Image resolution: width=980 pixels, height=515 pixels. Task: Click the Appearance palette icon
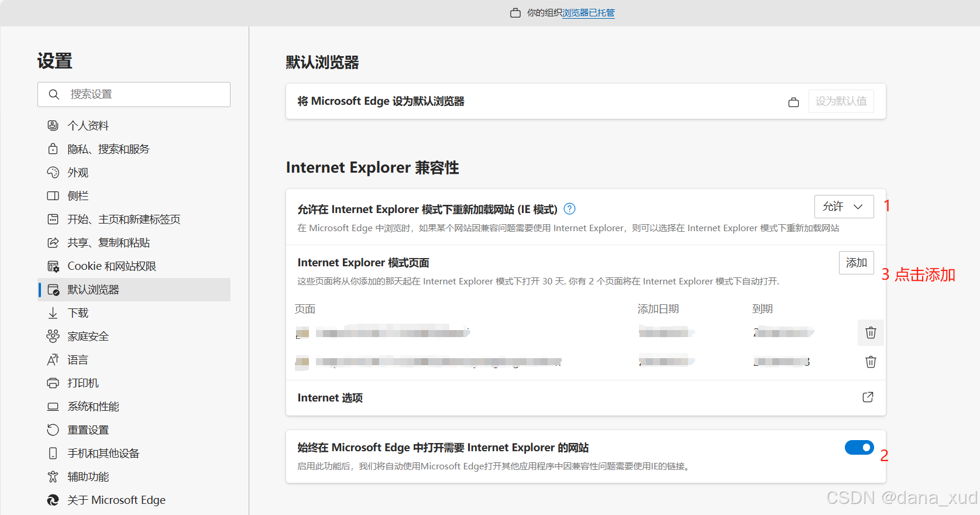click(53, 172)
